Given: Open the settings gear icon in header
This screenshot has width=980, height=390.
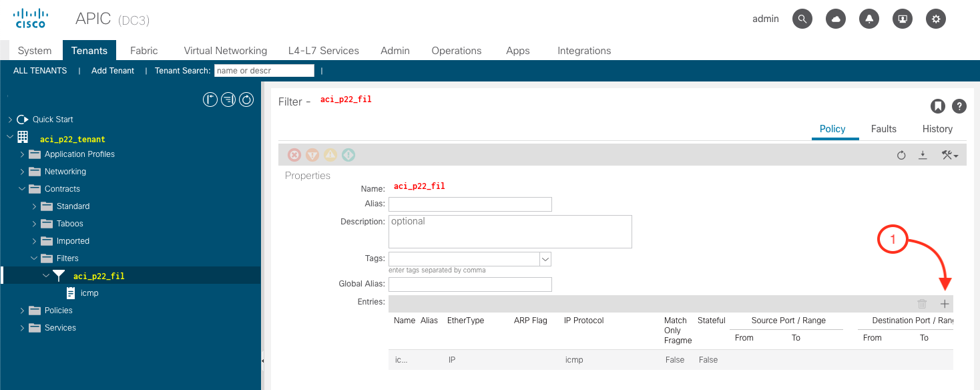Looking at the screenshot, I should [x=936, y=19].
